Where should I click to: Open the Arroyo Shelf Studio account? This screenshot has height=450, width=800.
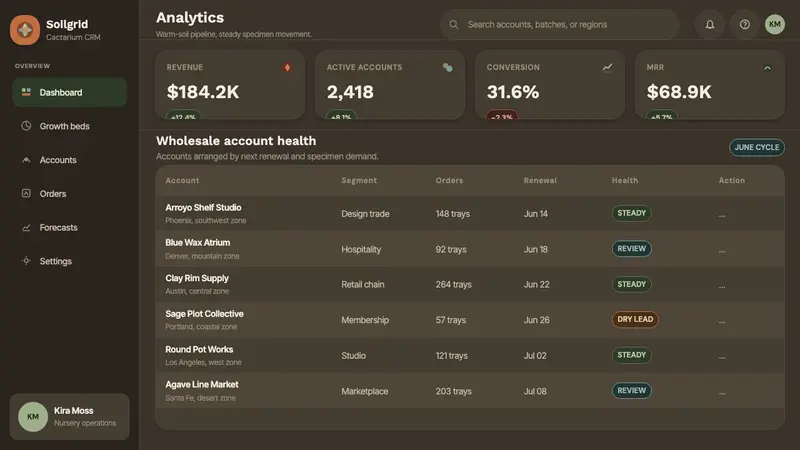point(203,208)
